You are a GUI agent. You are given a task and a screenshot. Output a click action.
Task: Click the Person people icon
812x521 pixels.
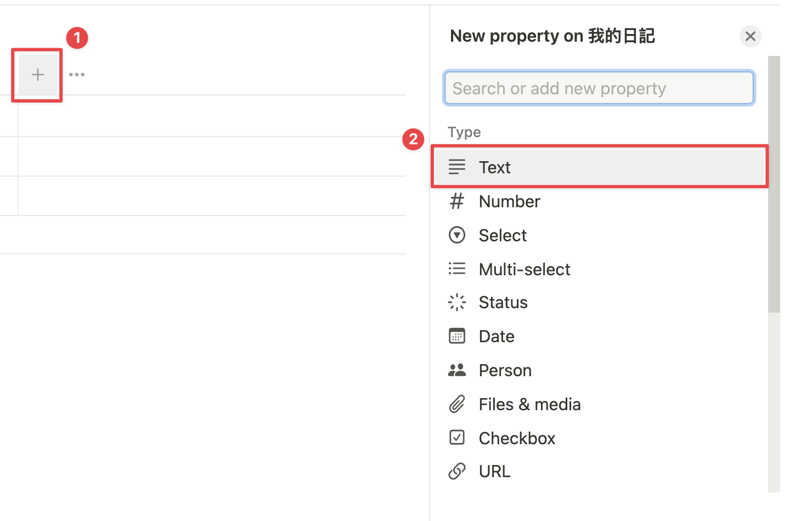[x=457, y=370]
